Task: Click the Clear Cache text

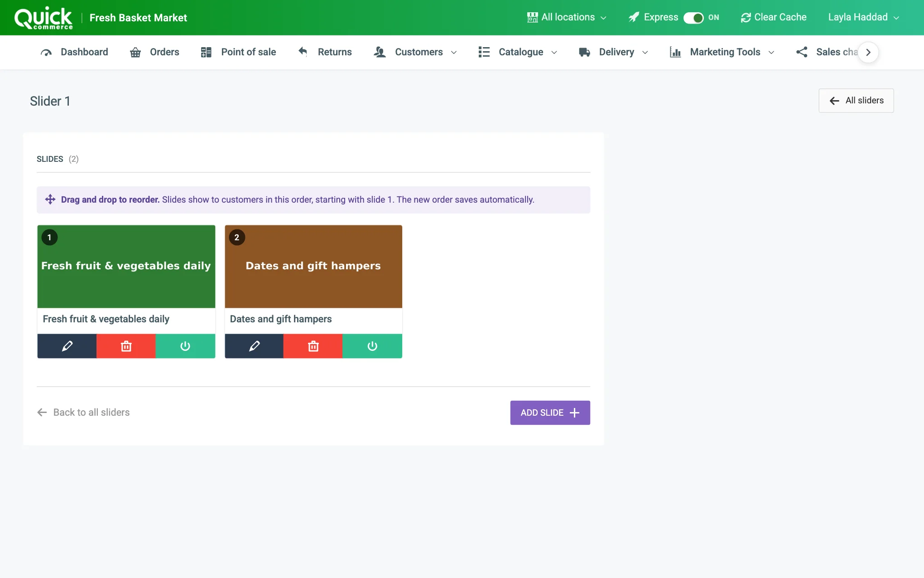Action: coord(780,18)
